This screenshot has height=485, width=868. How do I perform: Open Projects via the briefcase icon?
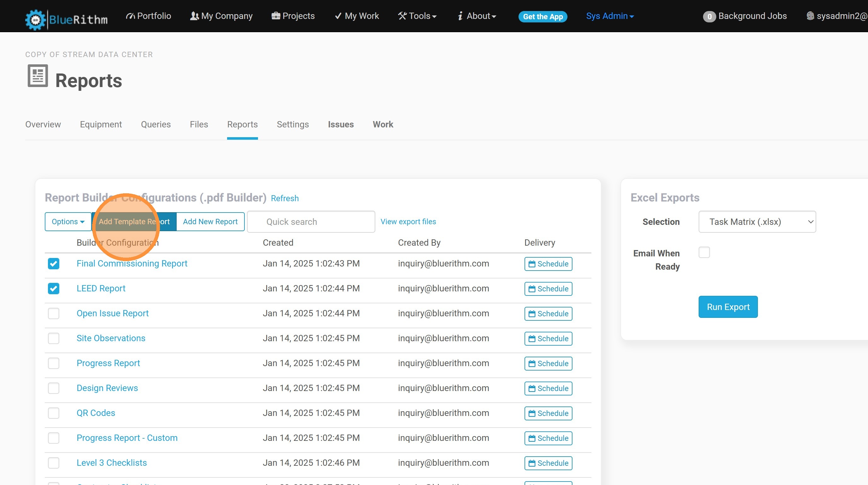276,16
